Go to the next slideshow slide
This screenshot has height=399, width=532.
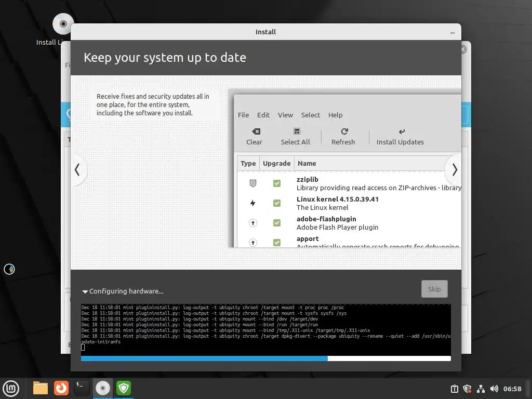click(455, 170)
